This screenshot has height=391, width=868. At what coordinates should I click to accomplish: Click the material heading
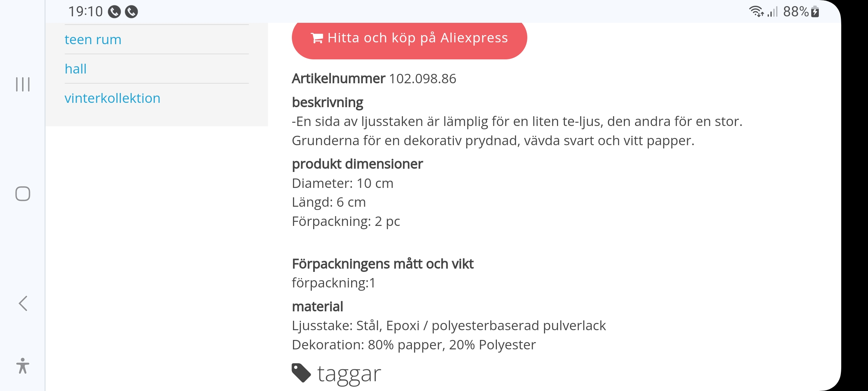(x=317, y=307)
